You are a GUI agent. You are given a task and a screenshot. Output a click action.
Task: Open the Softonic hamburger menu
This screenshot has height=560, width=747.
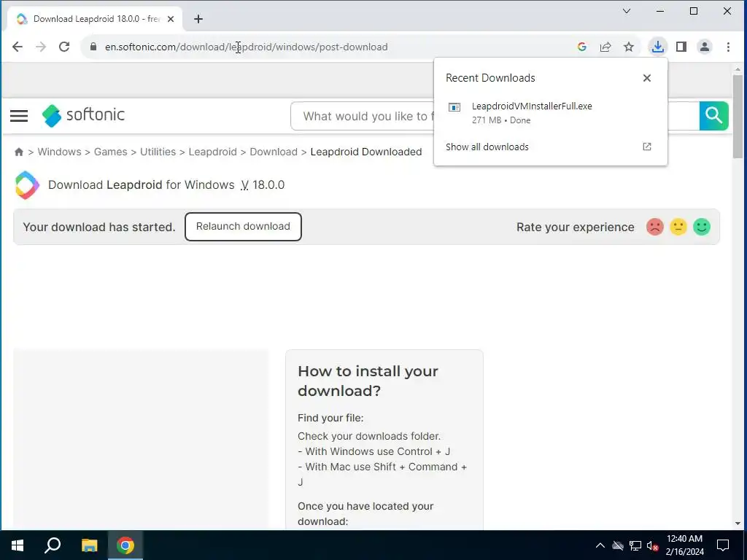click(x=19, y=116)
